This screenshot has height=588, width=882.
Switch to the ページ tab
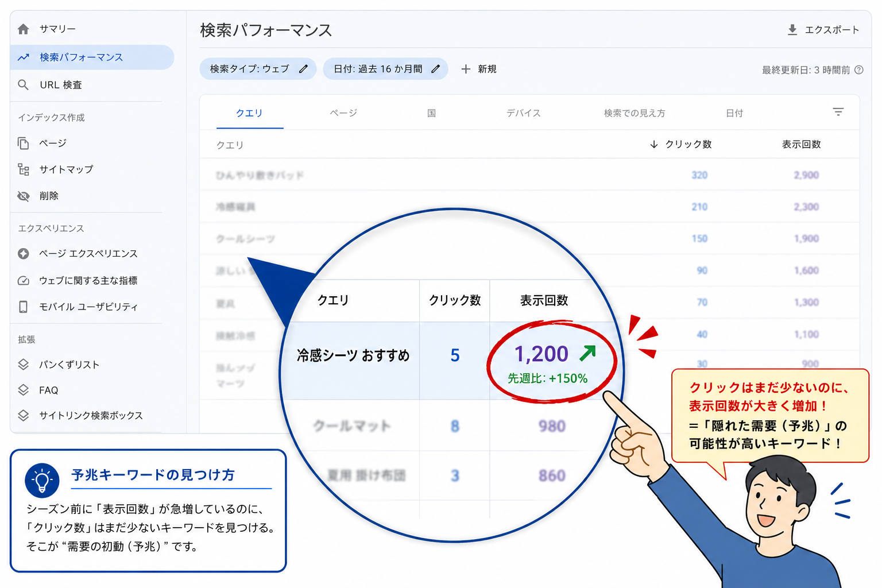(343, 113)
